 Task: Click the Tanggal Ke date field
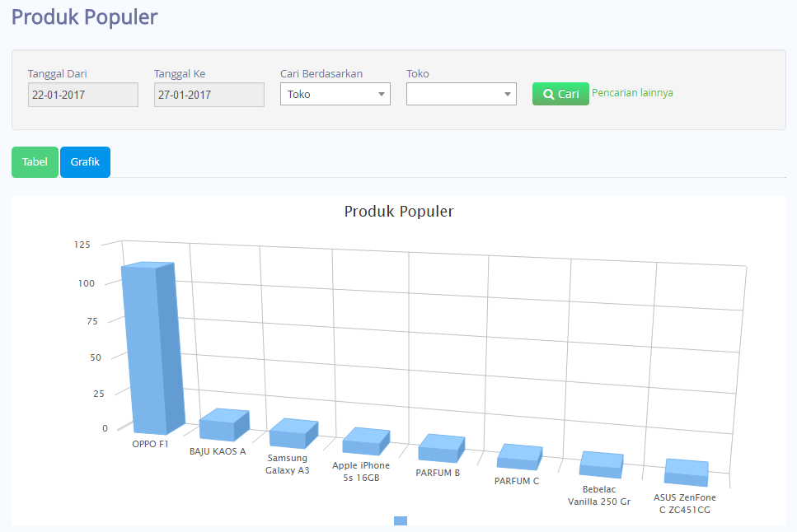(209, 95)
